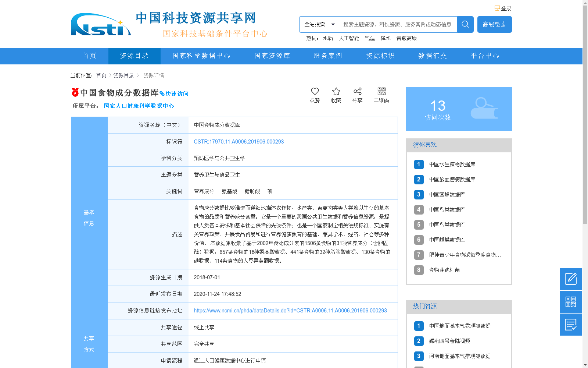This screenshot has width=588, height=368.
Task: Click hot word 青藏高原
Action: point(406,38)
